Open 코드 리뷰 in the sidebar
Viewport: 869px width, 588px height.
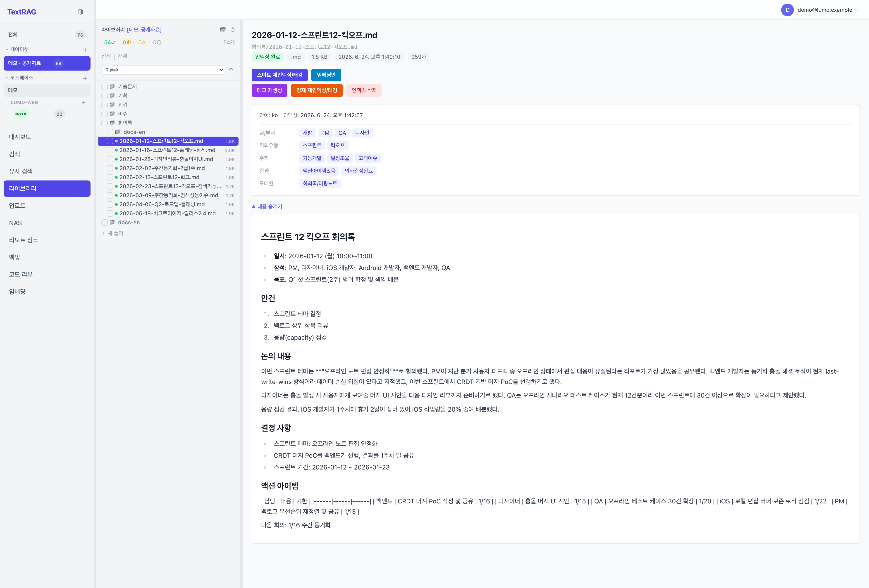coord(47,274)
